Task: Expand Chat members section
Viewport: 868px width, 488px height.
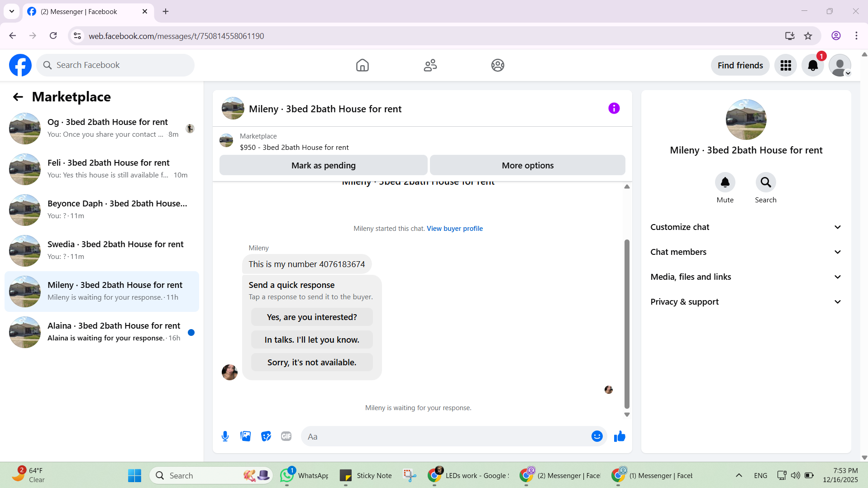Action: [x=746, y=252]
